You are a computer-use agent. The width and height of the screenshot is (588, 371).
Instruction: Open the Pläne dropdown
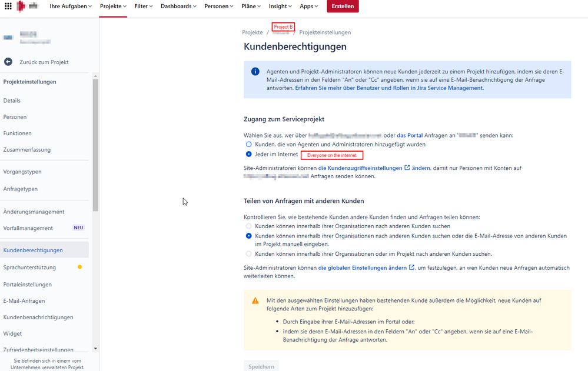tap(251, 6)
